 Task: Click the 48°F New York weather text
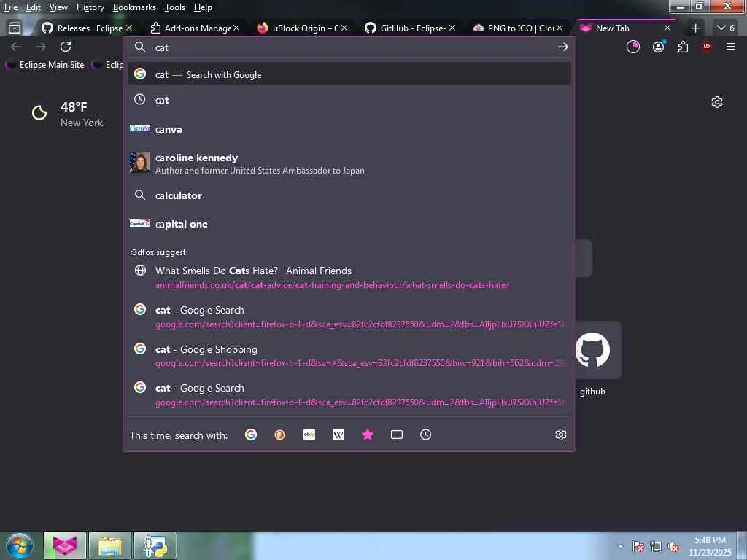pos(82,114)
